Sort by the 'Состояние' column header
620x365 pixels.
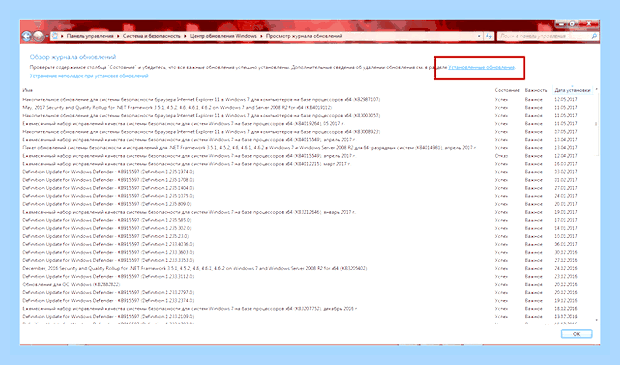pos(507,90)
